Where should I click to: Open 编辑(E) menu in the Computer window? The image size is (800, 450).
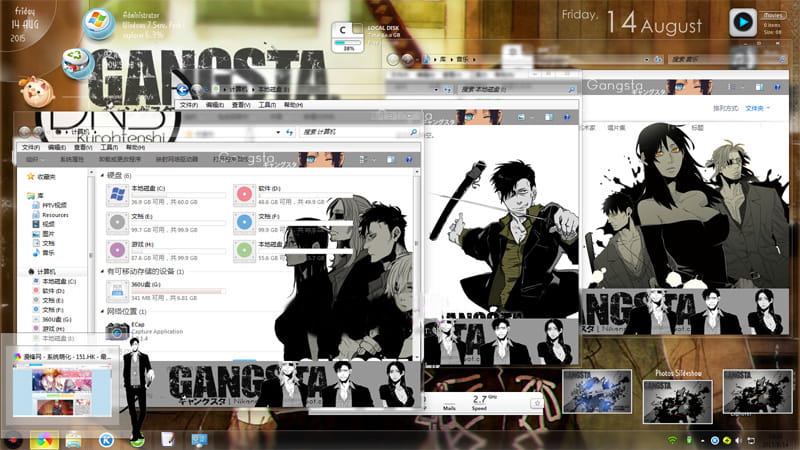pyautogui.click(x=57, y=147)
